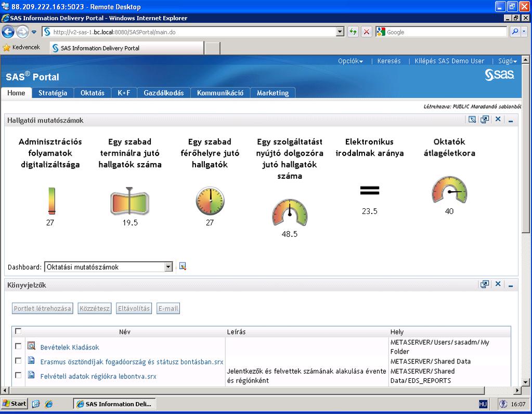
Task: Pop out the Könyvjelzők portlet
Action: point(485,284)
